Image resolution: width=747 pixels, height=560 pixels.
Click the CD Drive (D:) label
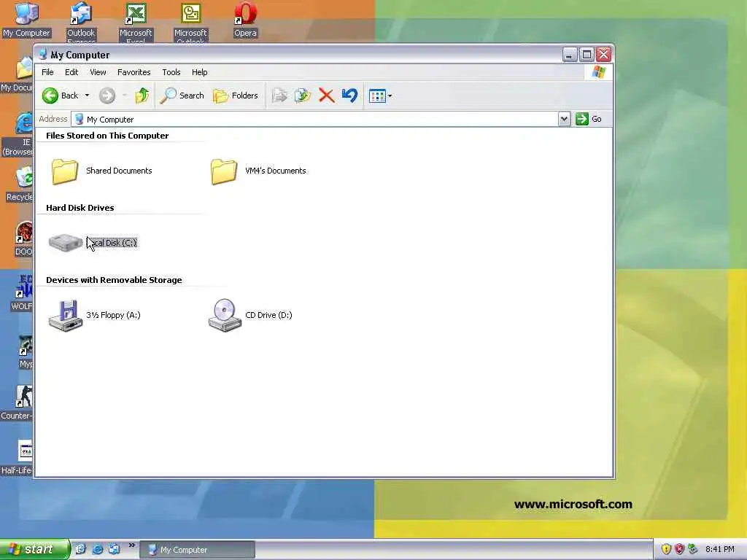(x=268, y=315)
